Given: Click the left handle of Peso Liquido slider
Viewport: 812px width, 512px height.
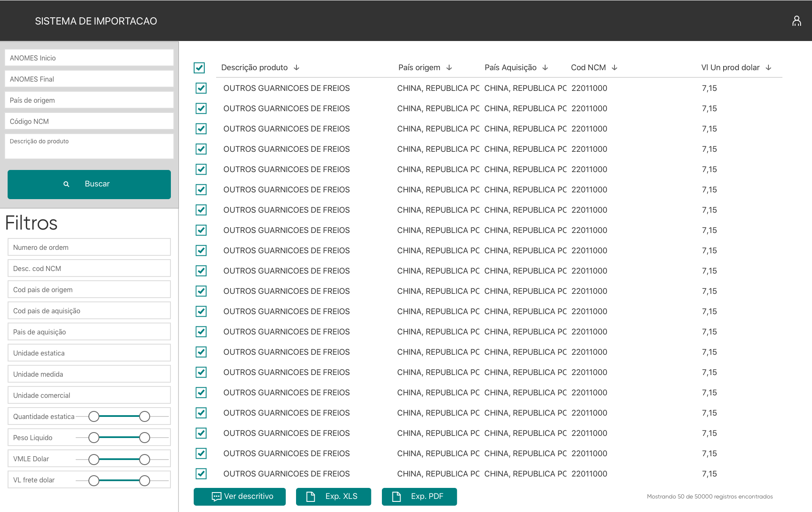Looking at the screenshot, I should [x=94, y=438].
